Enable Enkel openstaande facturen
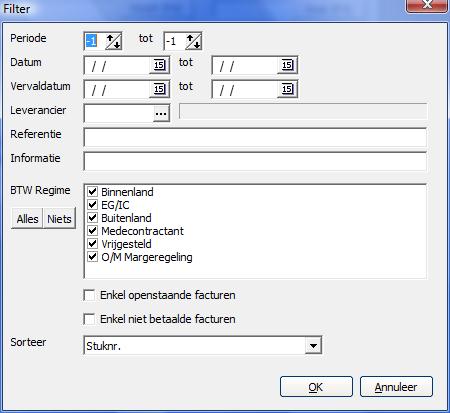This screenshot has width=450, height=413. pos(89,295)
